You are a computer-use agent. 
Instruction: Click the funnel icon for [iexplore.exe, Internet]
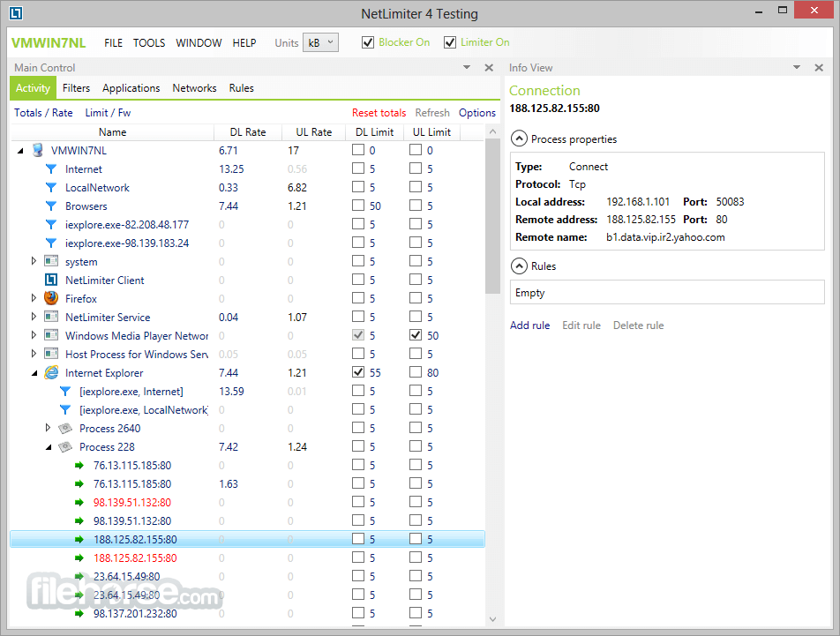point(64,392)
